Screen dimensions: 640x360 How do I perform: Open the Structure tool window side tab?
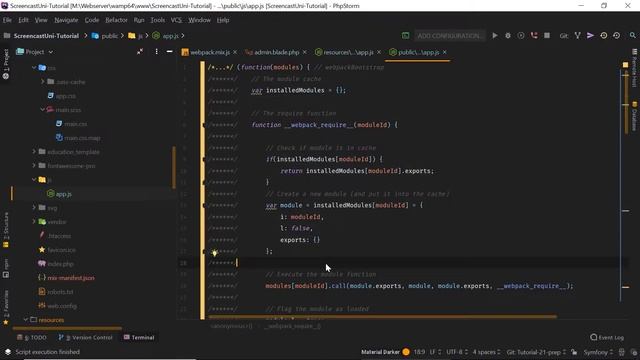6,230
